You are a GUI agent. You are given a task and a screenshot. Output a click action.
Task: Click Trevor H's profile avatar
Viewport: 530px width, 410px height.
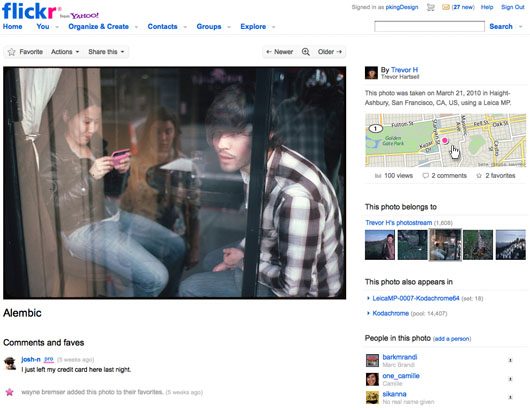point(371,73)
